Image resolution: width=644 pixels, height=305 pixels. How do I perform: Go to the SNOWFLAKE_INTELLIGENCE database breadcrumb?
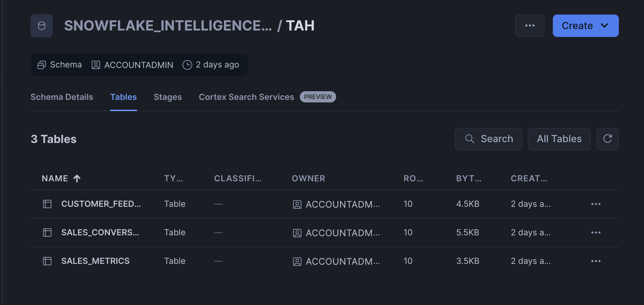pos(168,26)
